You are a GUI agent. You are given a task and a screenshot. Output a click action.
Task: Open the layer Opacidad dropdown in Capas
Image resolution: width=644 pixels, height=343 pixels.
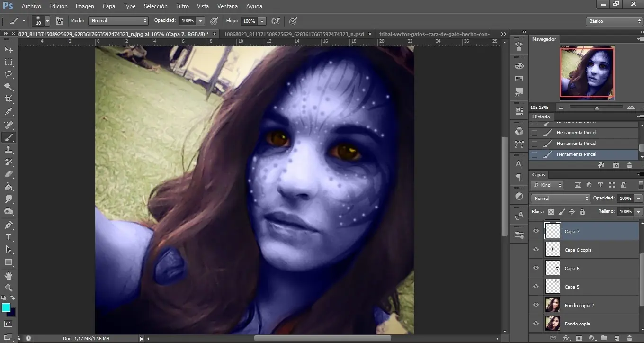[x=638, y=198]
